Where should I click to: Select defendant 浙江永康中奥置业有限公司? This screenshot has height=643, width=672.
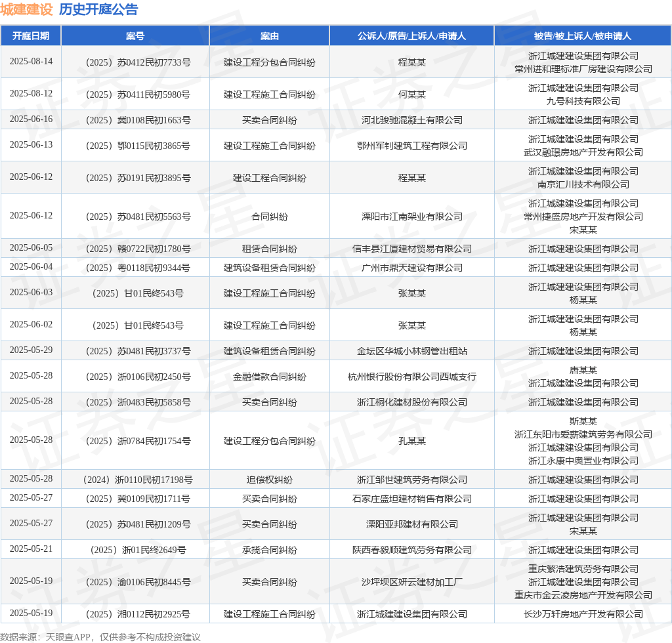[583, 461]
